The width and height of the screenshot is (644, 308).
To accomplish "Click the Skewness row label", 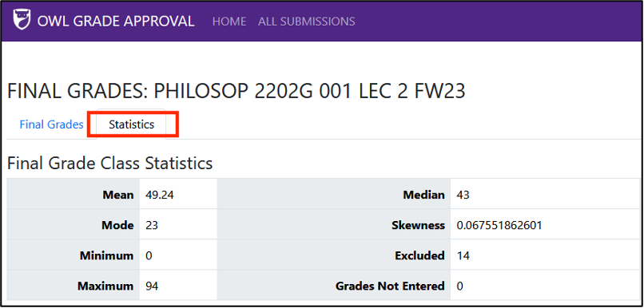I will click(x=418, y=226).
